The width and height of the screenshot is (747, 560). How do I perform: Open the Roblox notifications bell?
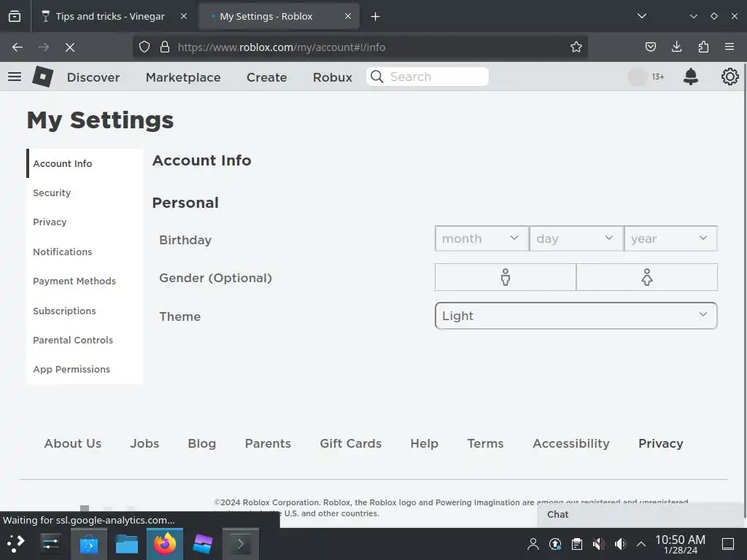coord(690,77)
